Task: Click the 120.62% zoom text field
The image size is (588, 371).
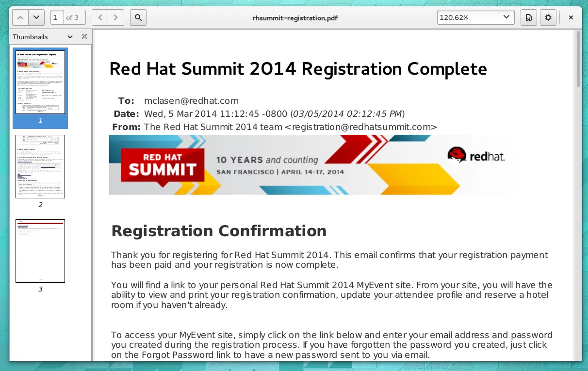Action: (466, 18)
